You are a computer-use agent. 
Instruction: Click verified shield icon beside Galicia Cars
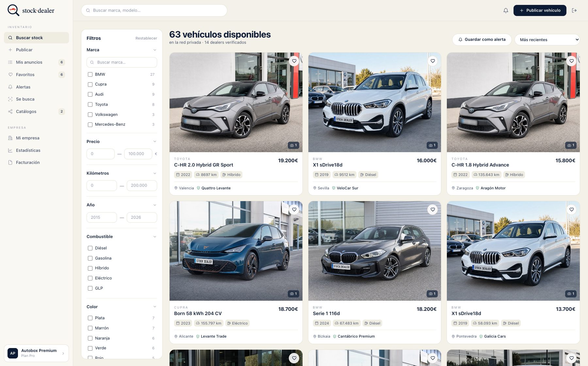tap(481, 336)
